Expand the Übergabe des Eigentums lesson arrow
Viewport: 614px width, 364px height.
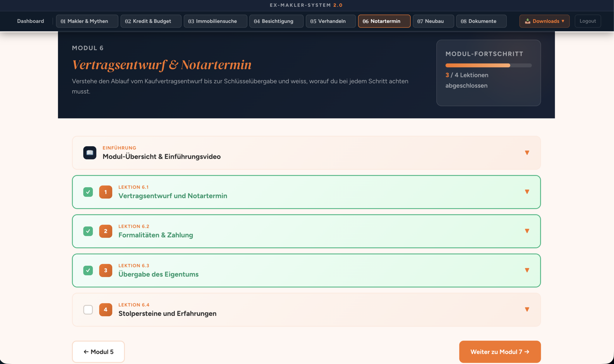(527, 270)
